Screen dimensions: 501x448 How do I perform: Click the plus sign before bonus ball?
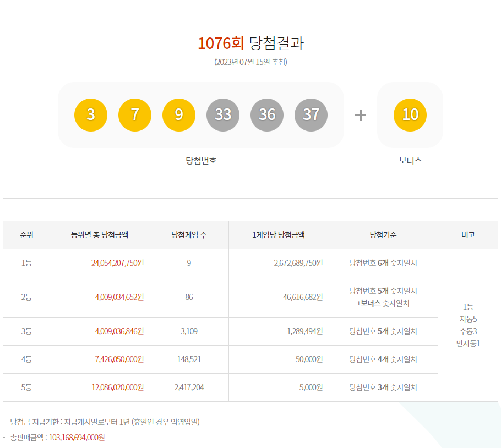point(361,115)
